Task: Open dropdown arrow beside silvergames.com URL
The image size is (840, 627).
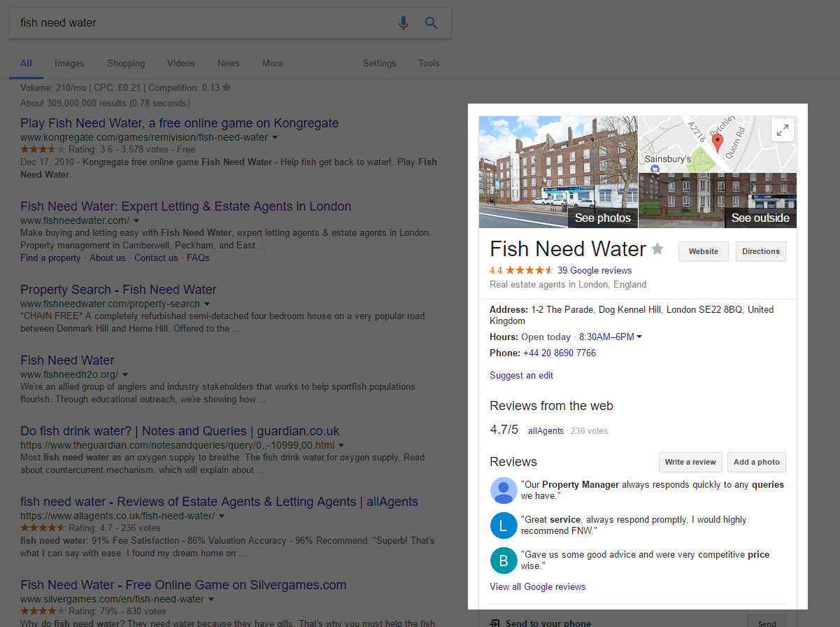Action: point(211,600)
